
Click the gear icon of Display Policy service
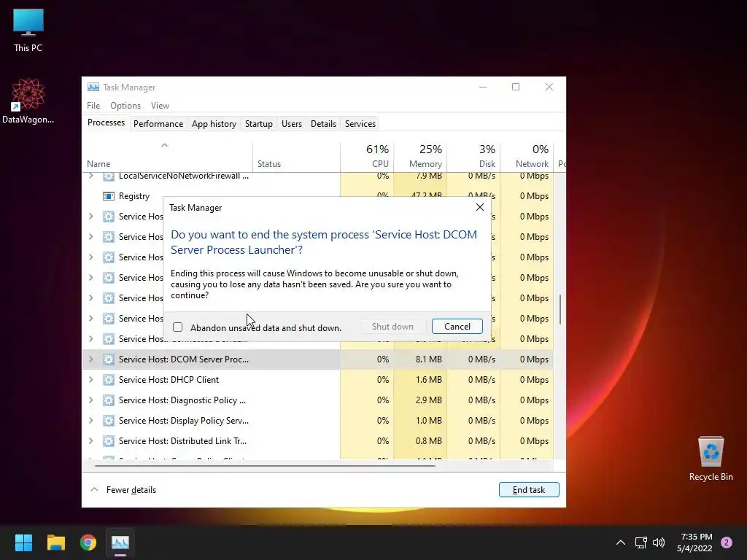coord(109,421)
